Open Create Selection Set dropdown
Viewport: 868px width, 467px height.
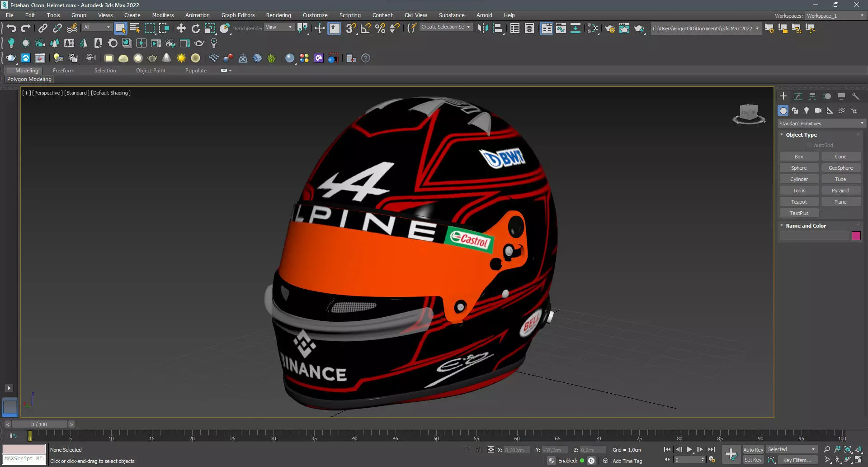(x=446, y=27)
